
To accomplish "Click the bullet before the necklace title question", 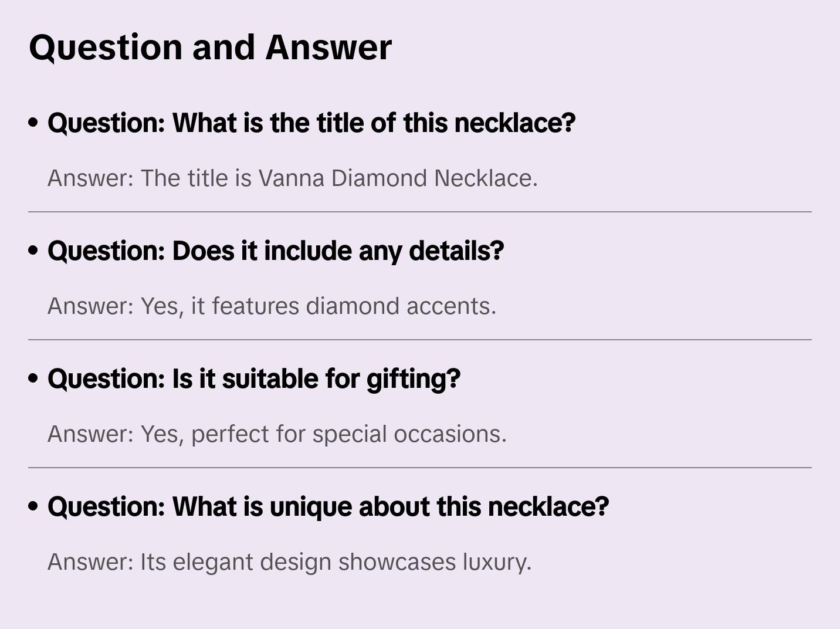I will (x=33, y=123).
